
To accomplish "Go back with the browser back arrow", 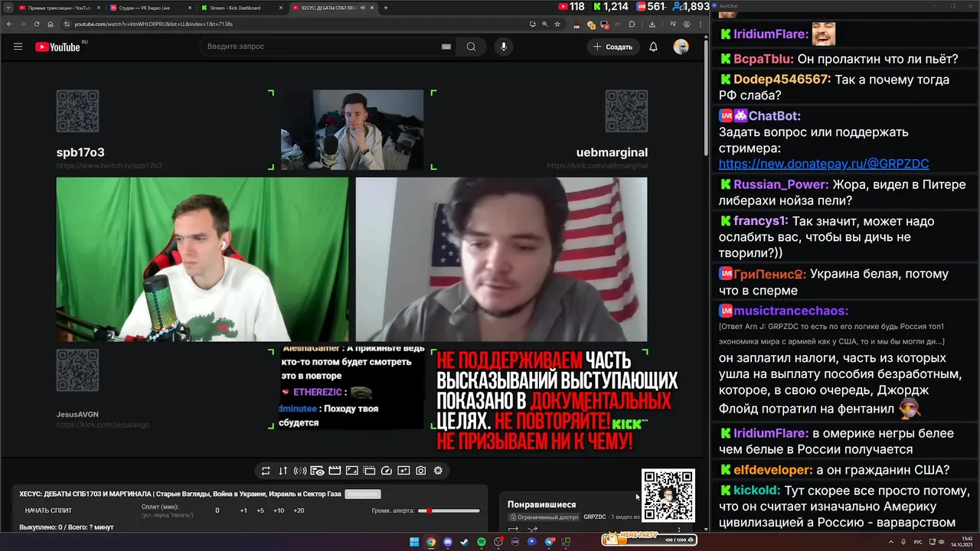I will 9,24.
